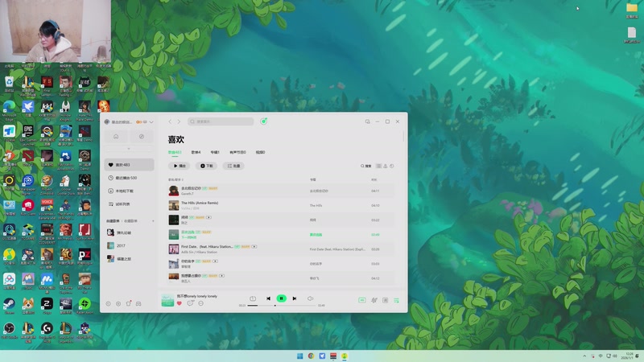
Task: Add a new playlist with plus icon
Action: [x=153, y=220]
